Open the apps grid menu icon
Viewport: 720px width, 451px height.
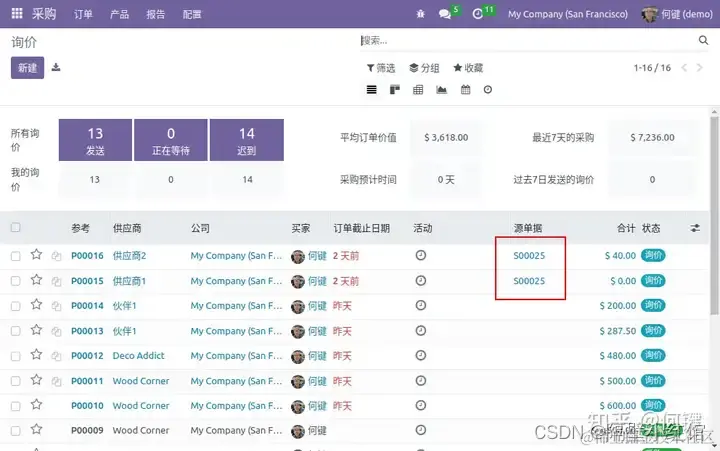(17, 13)
